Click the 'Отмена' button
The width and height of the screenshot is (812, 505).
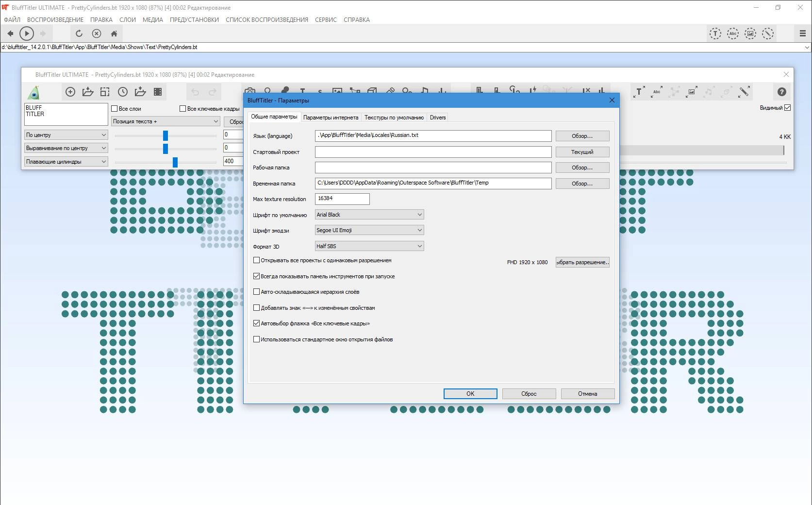pos(588,394)
